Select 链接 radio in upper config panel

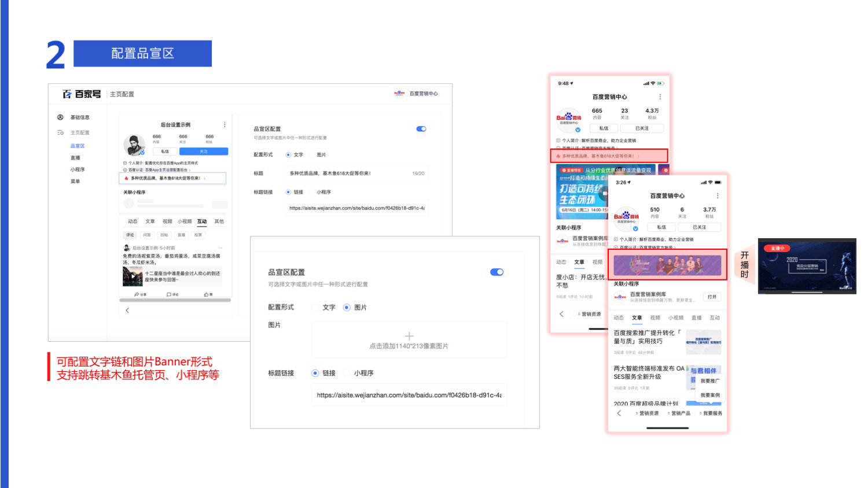pyautogui.click(x=288, y=192)
